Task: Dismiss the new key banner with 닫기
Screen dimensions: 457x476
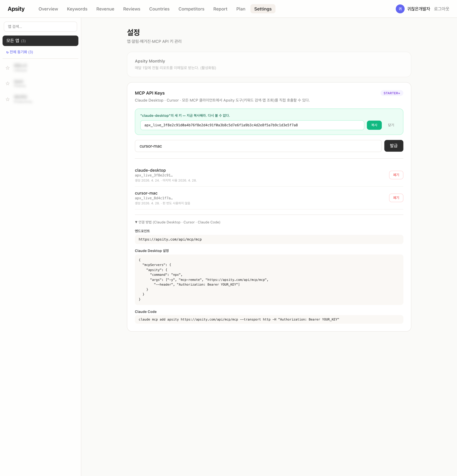Action: click(x=391, y=125)
